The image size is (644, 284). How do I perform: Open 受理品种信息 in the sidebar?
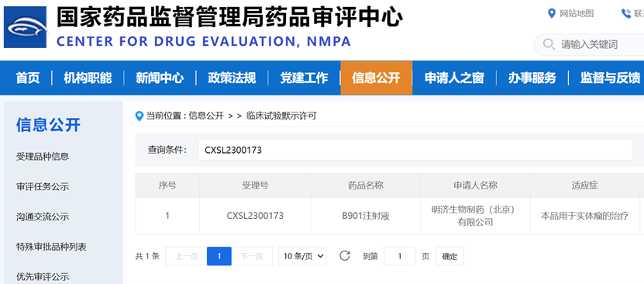coord(43,156)
